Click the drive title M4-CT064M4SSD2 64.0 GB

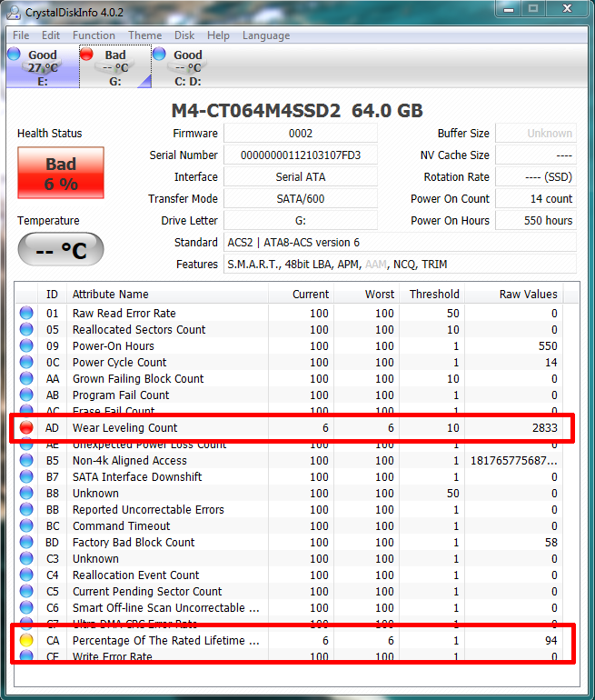297,111
